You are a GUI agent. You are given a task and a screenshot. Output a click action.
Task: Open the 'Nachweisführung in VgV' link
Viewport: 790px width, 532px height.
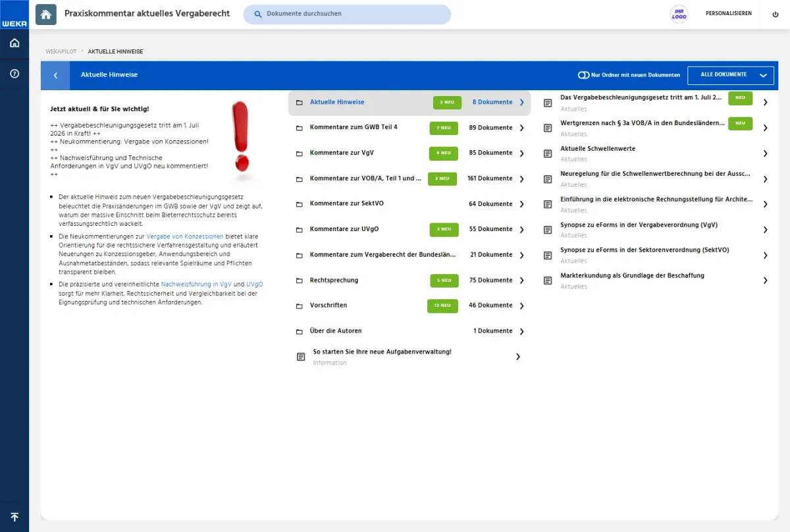[x=196, y=284]
